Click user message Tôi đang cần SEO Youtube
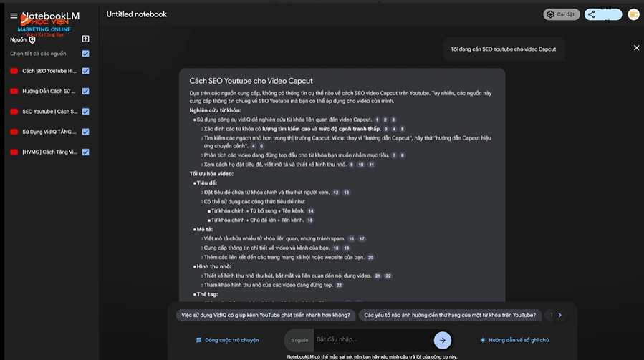Viewport: 644px width, 360px height. [x=503, y=49]
